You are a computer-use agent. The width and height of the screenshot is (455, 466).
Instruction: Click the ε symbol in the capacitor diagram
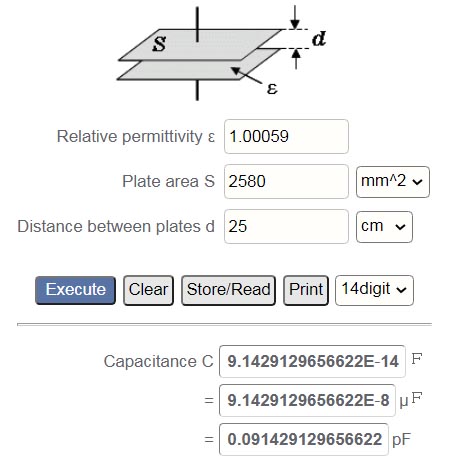pos(272,88)
